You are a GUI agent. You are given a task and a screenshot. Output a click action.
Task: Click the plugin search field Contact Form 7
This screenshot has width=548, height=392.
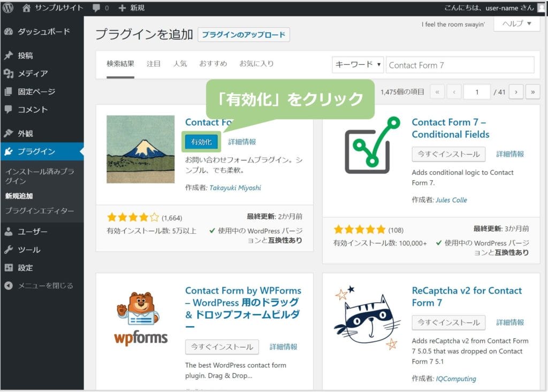pyautogui.click(x=460, y=65)
